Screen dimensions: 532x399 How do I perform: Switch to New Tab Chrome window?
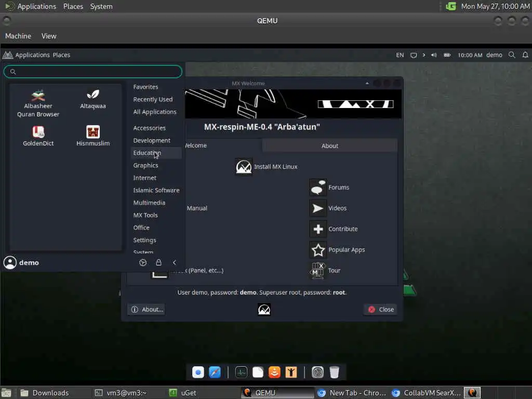[352, 393]
